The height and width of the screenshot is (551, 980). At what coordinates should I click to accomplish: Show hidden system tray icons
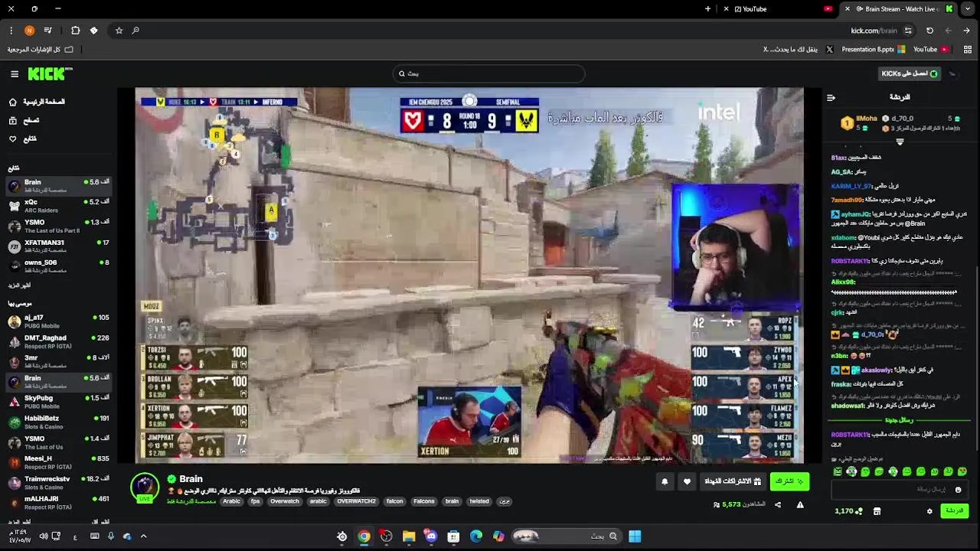tap(143, 536)
